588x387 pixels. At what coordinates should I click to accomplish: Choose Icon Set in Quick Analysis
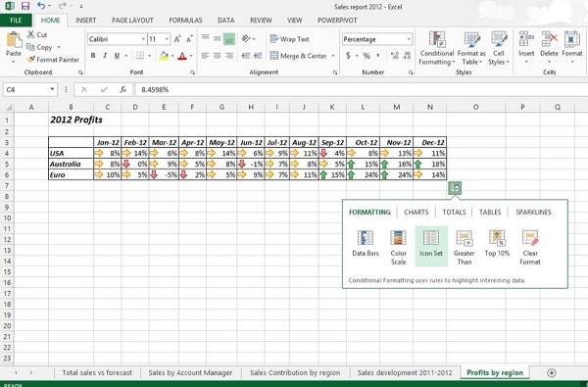click(431, 246)
